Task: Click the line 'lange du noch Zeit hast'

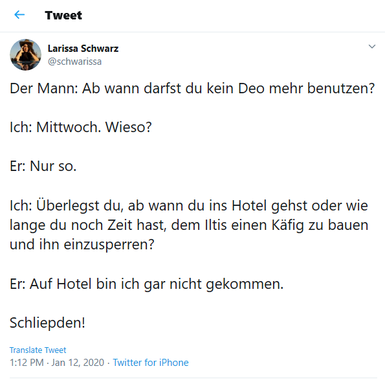Action: tap(189, 225)
